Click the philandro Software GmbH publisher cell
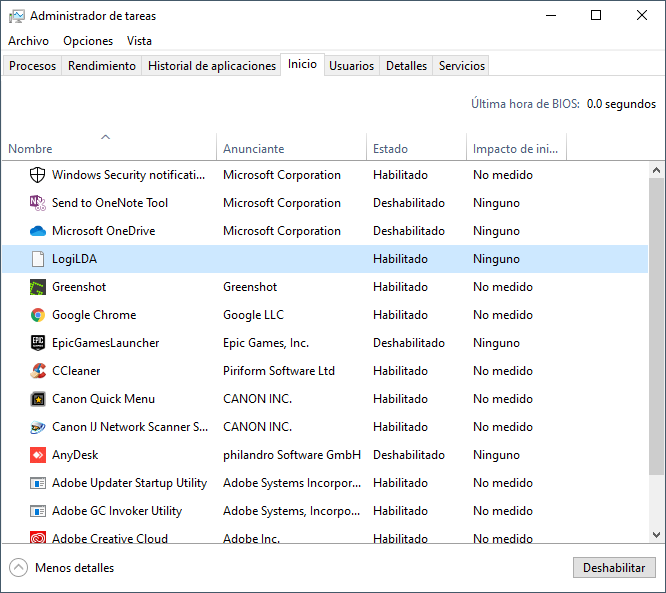Image resolution: width=666 pixels, height=593 pixels. [x=292, y=455]
